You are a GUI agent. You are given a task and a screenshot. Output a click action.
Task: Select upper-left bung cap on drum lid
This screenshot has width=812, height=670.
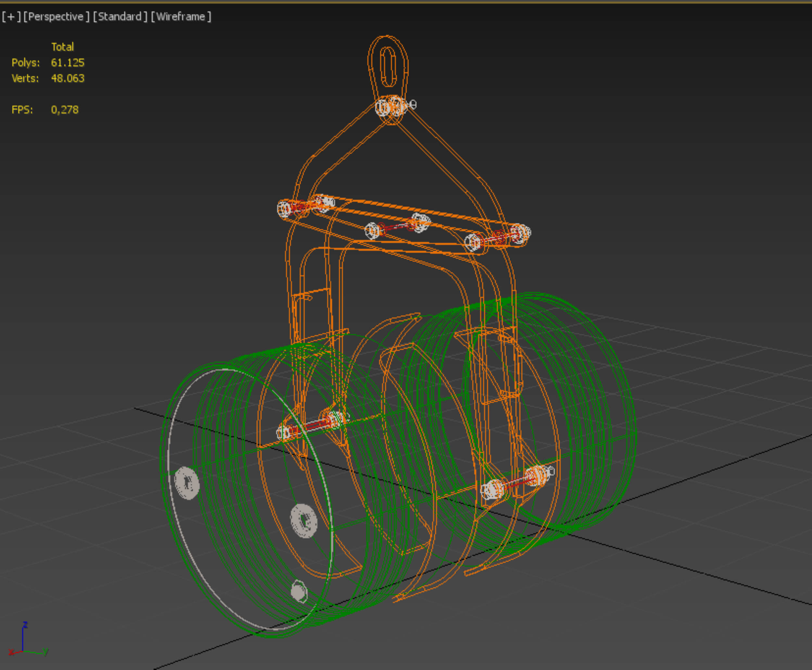187,483
